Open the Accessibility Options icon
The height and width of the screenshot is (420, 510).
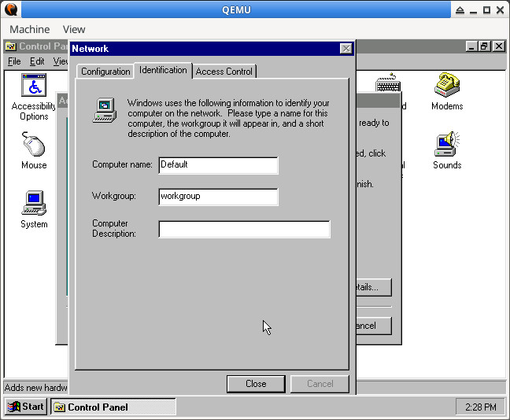(34, 87)
